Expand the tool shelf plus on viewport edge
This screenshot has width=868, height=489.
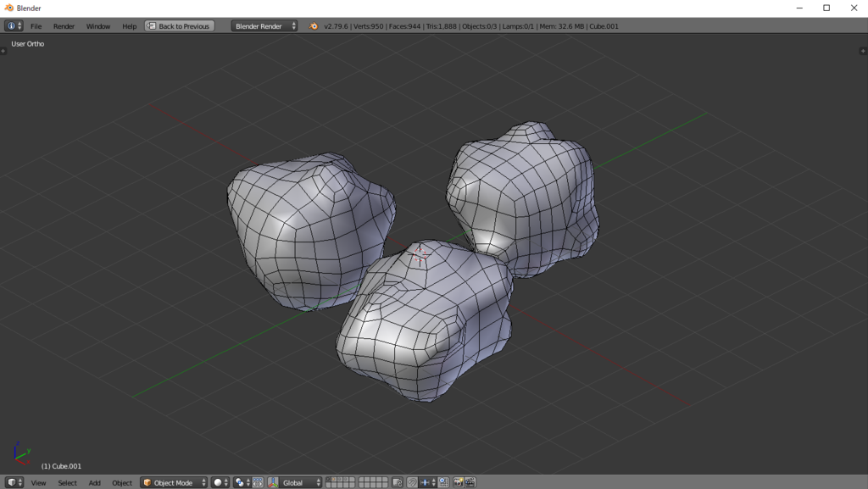(x=3, y=51)
